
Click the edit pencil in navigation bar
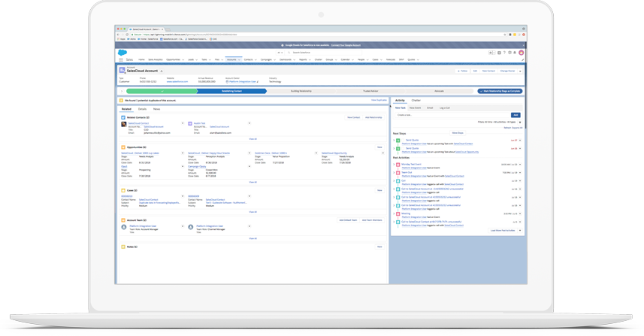click(523, 59)
